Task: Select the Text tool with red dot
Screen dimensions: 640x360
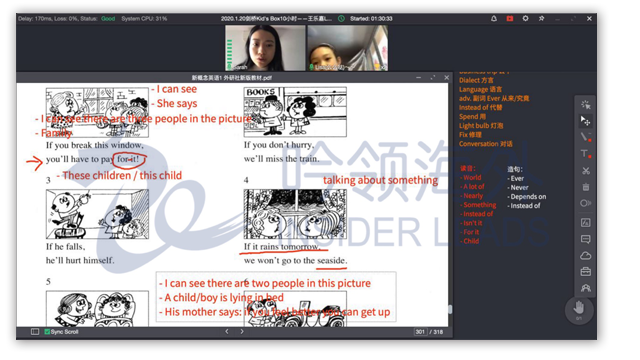Action: coord(586,153)
